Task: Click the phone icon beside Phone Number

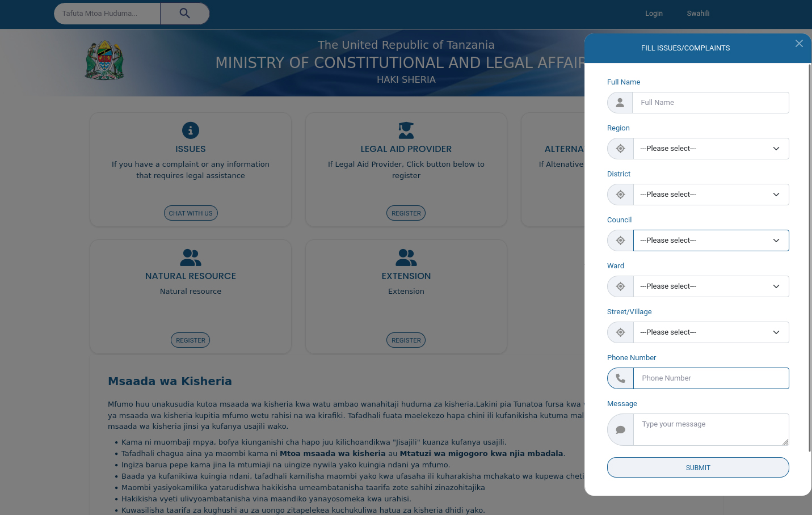Action: coord(621,378)
